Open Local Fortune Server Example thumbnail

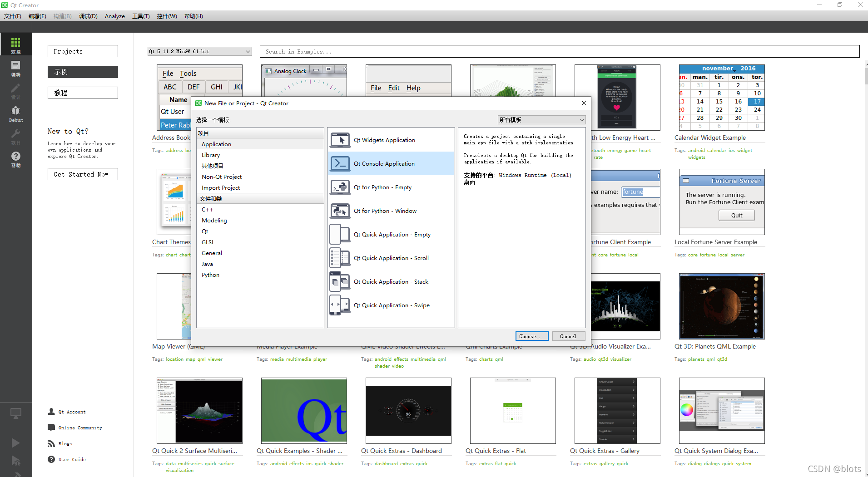pyautogui.click(x=722, y=202)
